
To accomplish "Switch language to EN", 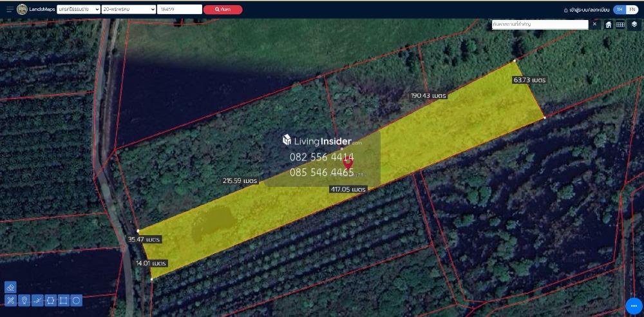I will 632,10.
